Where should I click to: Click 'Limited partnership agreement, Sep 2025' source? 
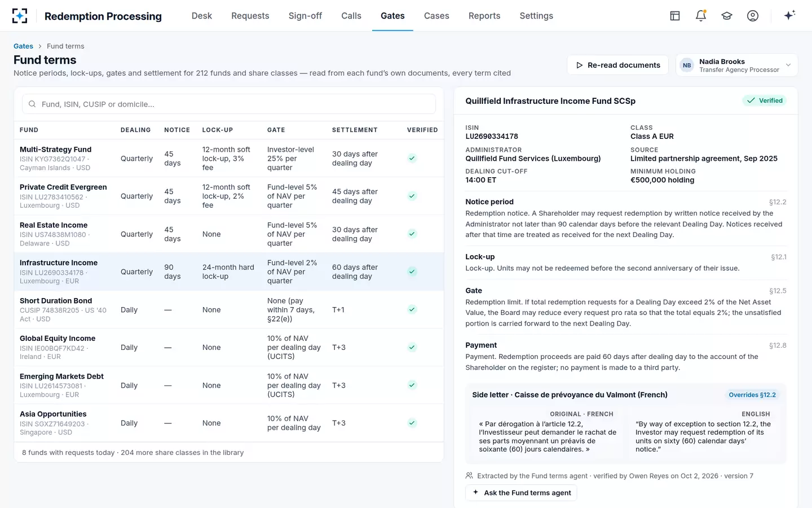point(704,159)
